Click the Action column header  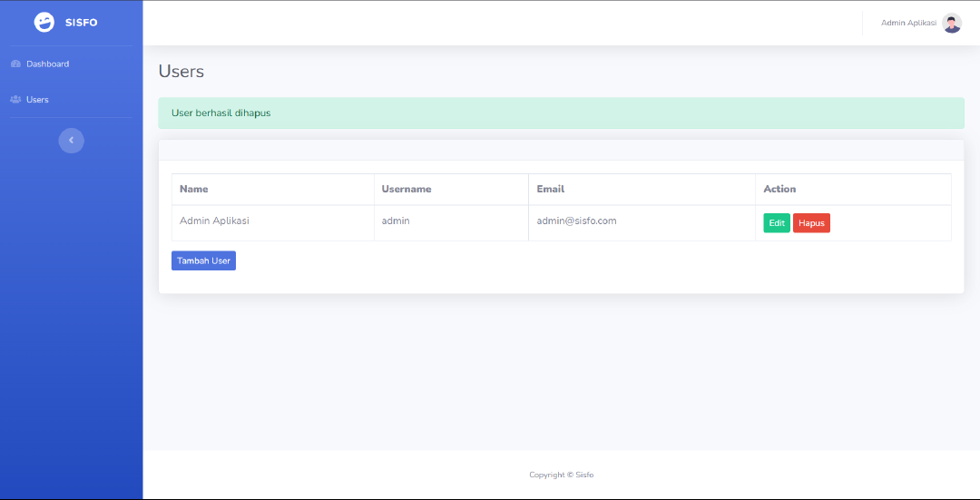(779, 190)
